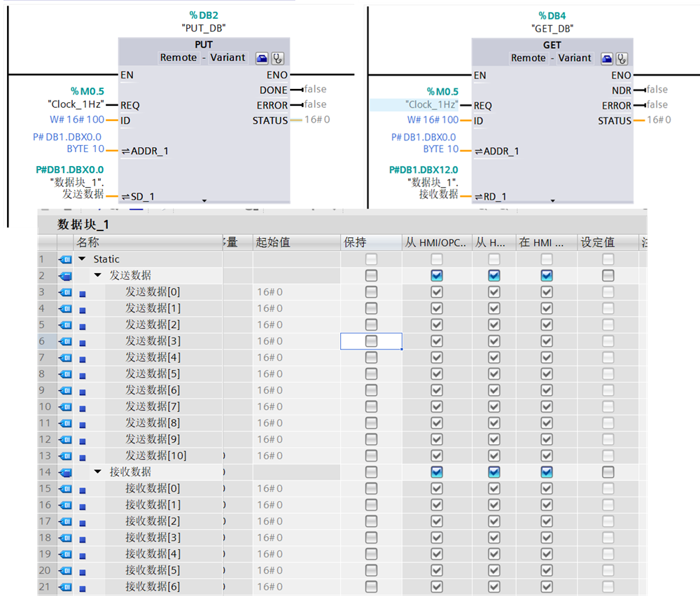The image size is (700, 596).
Task: Click the "PUT_DB" instance name label
Action: pyautogui.click(x=203, y=28)
